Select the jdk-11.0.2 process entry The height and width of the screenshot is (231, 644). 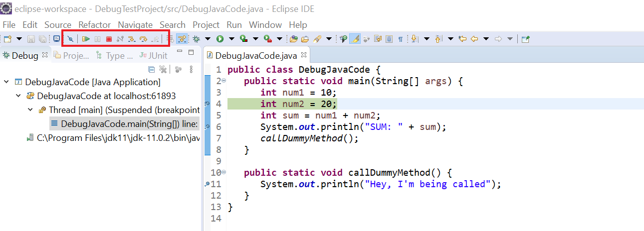point(113,137)
